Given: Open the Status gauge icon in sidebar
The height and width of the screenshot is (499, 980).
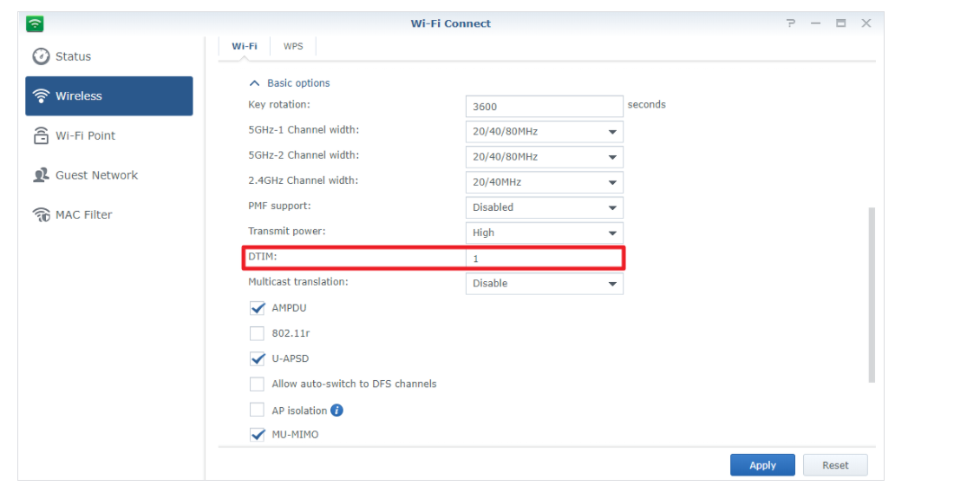Looking at the screenshot, I should (x=41, y=56).
